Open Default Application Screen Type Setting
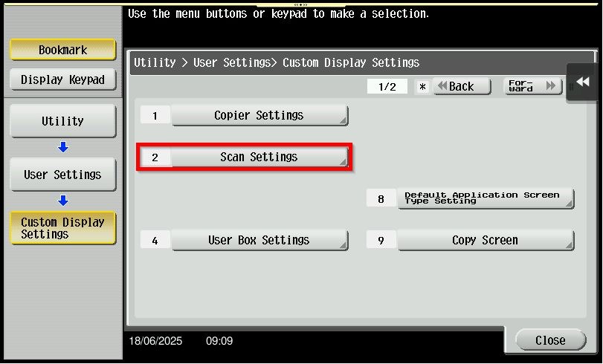 click(x=485, y=198)
